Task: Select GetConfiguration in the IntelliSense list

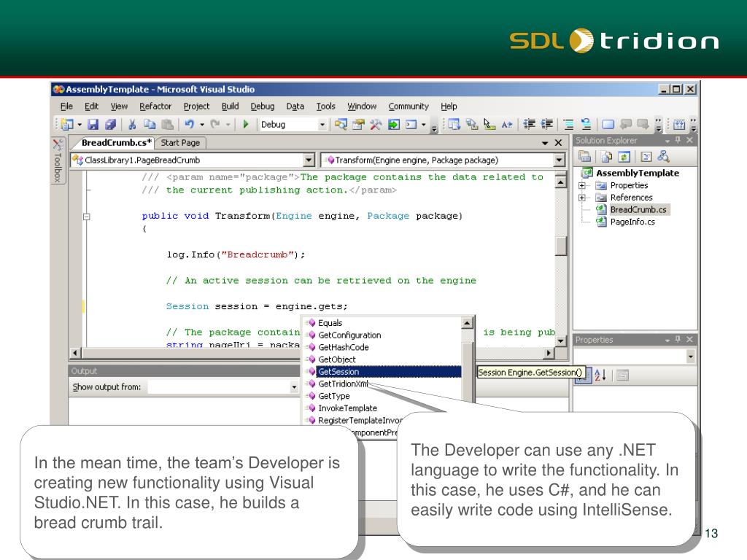Action: tap(384, 335)
